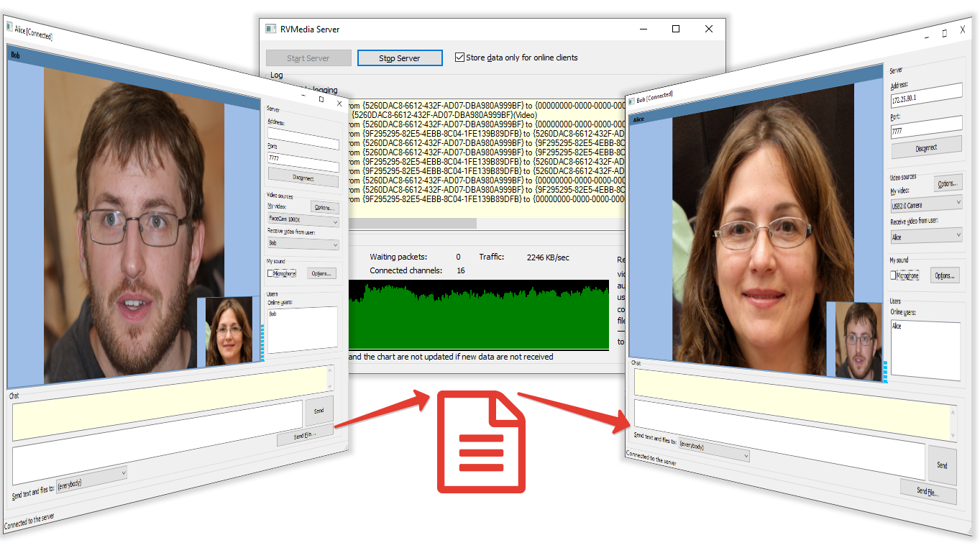Click the Alice window title bar icon
Screen dimensions: 980x548
(9, 27)
